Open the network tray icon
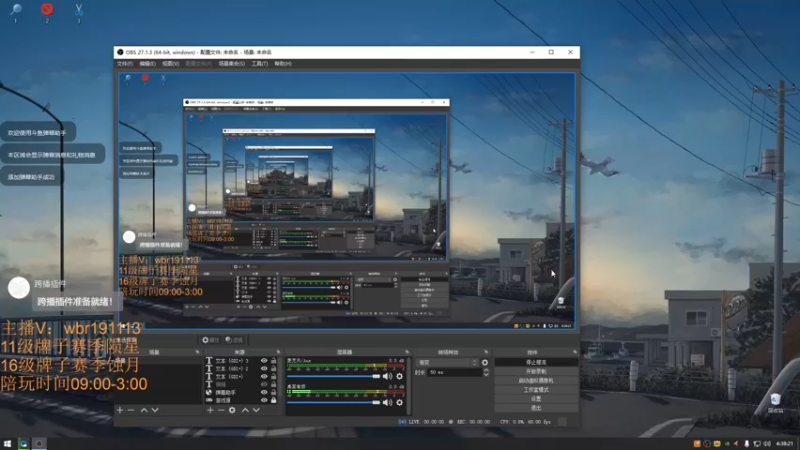This screenshot has width=800, height=450. 757,444
